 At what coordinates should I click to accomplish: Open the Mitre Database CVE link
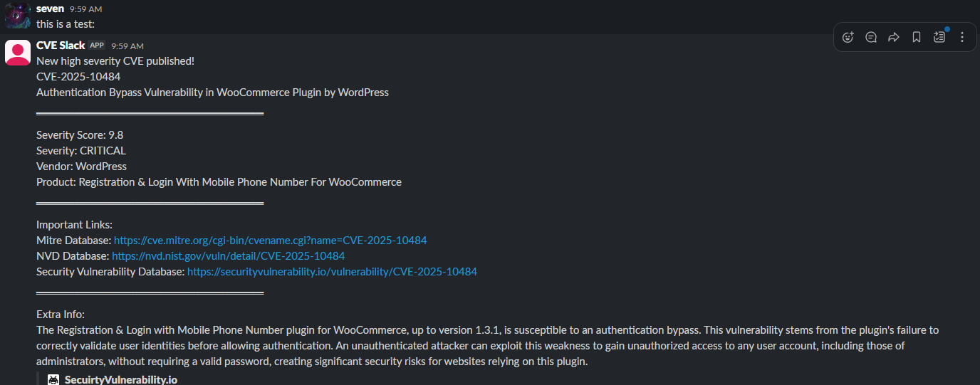270,241
